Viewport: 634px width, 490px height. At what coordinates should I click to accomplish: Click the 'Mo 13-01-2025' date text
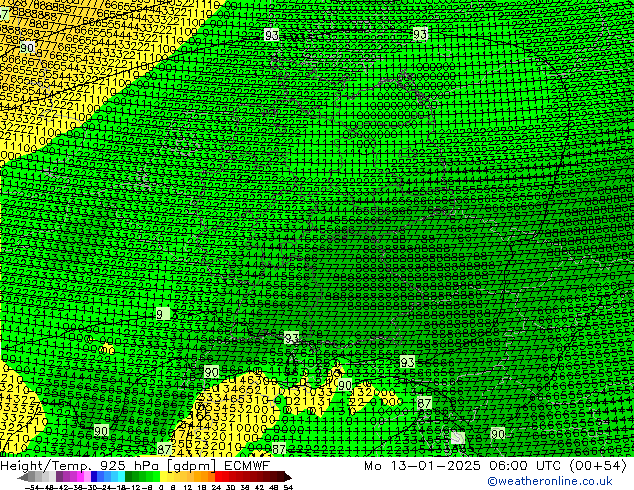coord(422,466)
